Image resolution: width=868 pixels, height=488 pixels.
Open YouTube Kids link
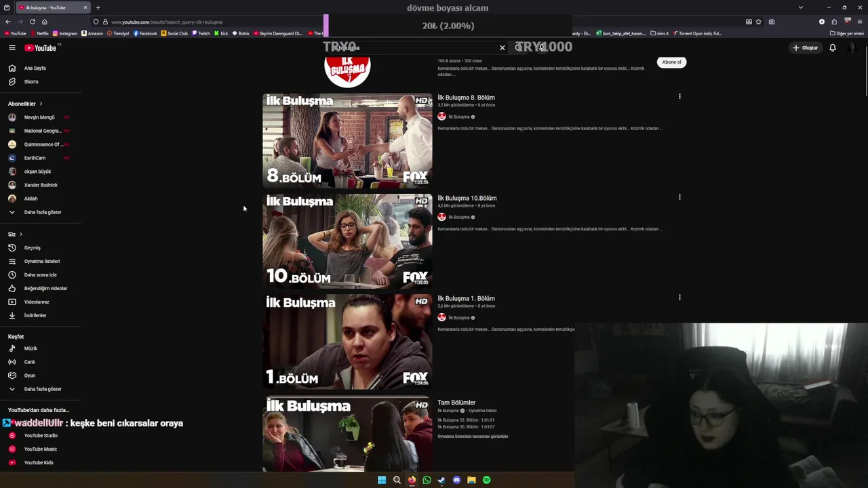point(39,462)
